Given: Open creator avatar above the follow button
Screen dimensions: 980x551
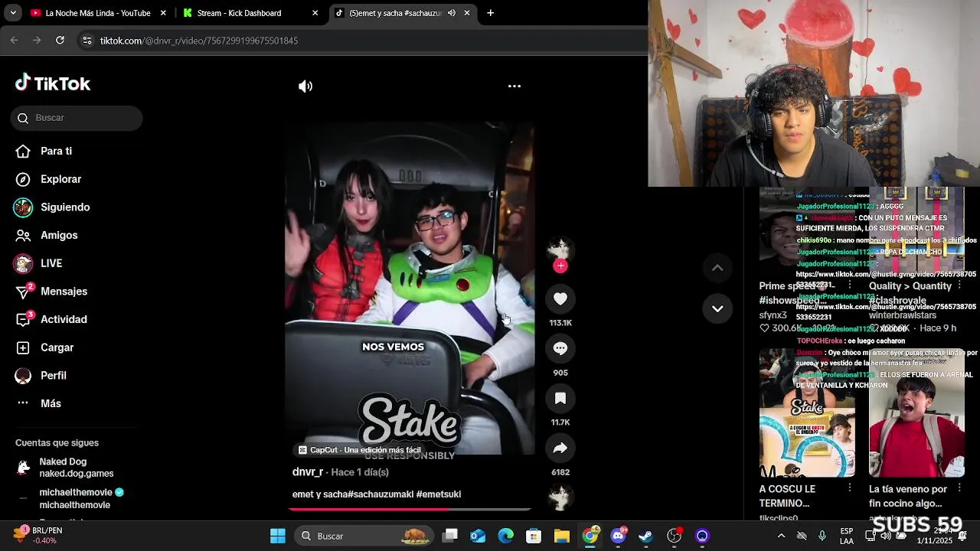Looking at the screenshot, I should coord(560,249).
